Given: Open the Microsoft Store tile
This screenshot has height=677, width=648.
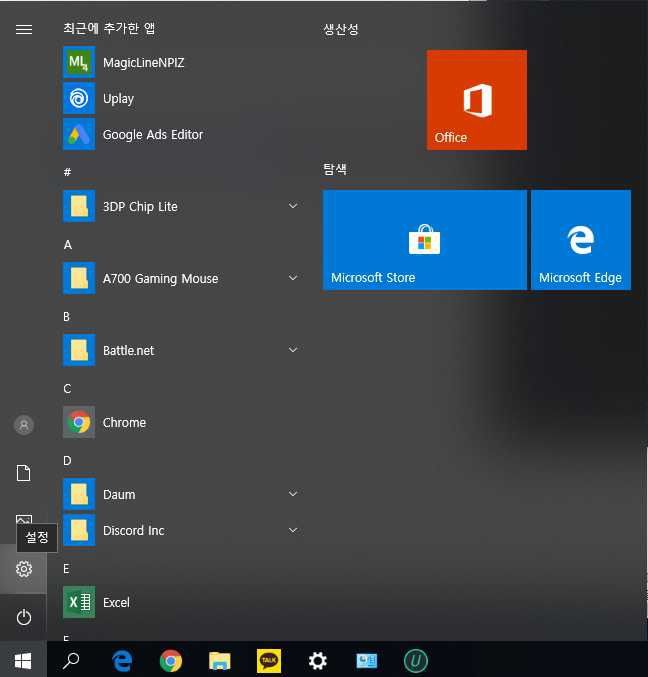Looking at the screenshot, I should click(x=424, y=240).
